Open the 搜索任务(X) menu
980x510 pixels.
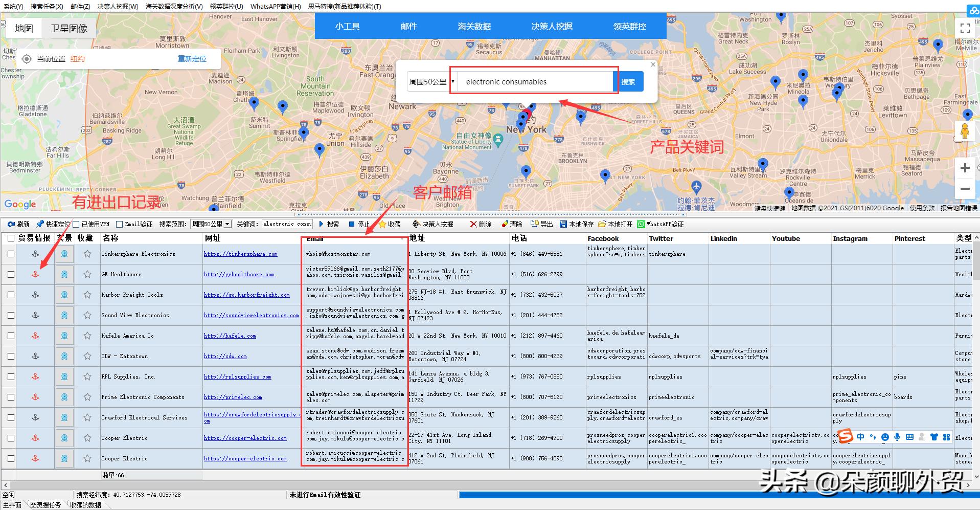pos(47,7)
